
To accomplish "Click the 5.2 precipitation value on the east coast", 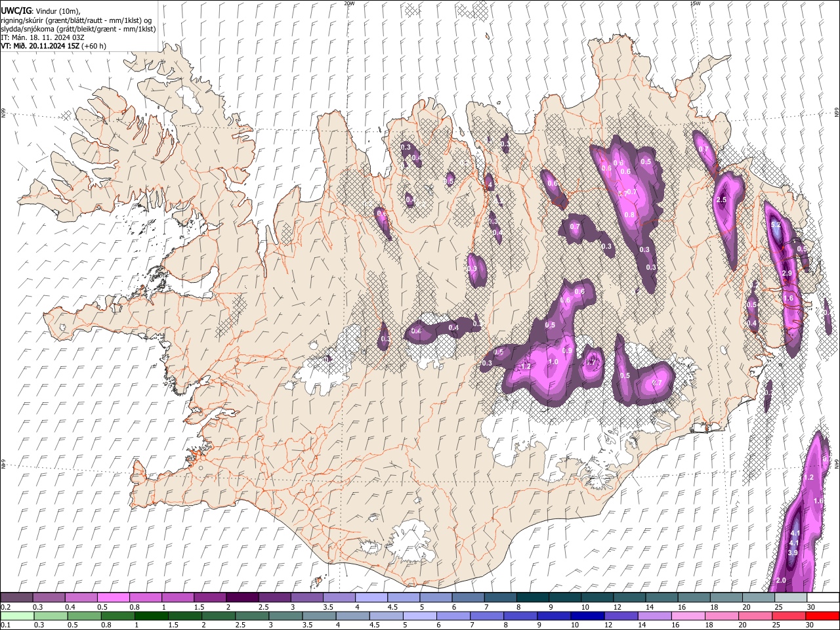I will (776, 225).
